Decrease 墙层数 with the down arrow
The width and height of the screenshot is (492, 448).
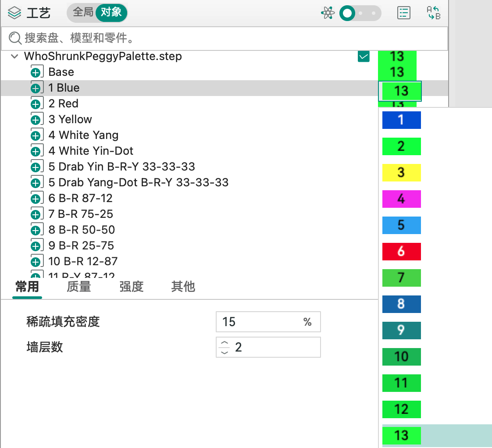(x=225, y=352)
